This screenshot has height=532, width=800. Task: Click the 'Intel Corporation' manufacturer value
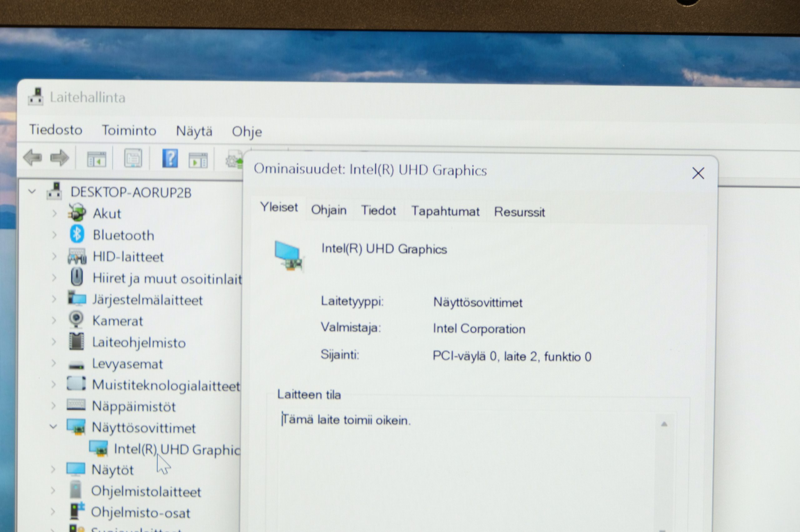coord(479,329)
